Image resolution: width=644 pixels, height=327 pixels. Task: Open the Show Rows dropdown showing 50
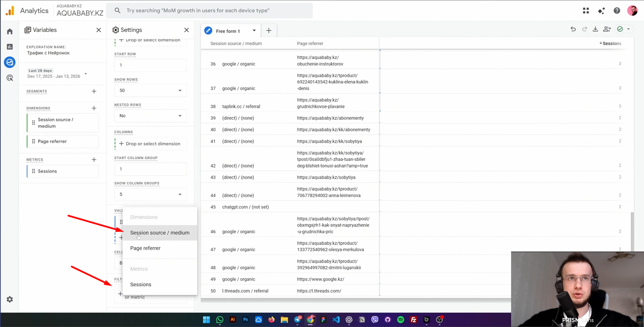[x=151, y=90]
